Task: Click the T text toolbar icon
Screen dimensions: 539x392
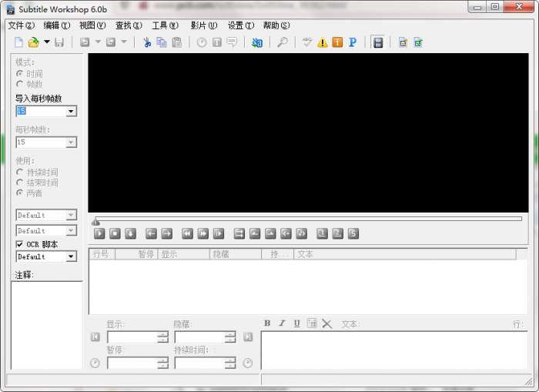Action: (x=217, y=42)
